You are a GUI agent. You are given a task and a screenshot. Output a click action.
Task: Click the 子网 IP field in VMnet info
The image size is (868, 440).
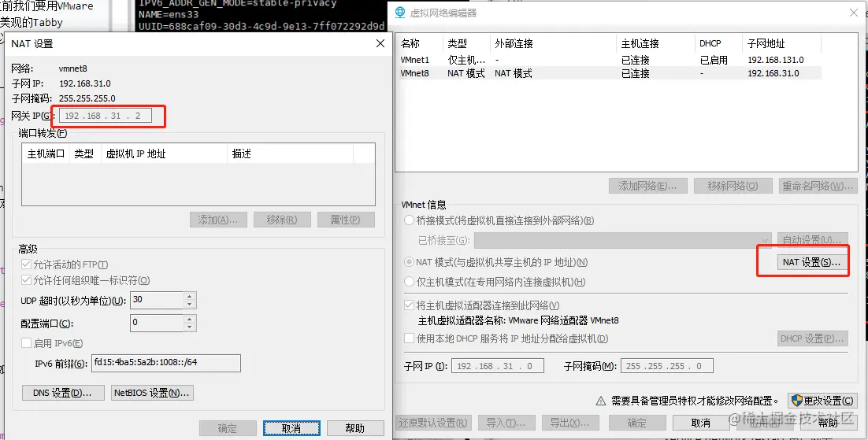tap(498, 366)
